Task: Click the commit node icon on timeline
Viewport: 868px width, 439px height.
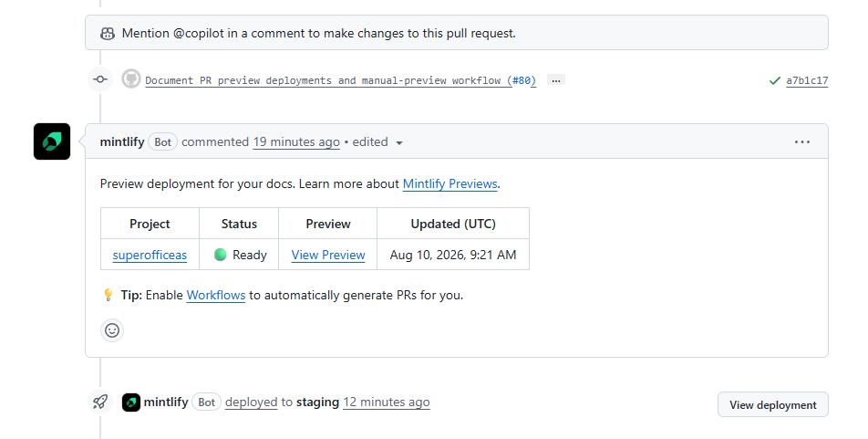Action: coord(100,79)
